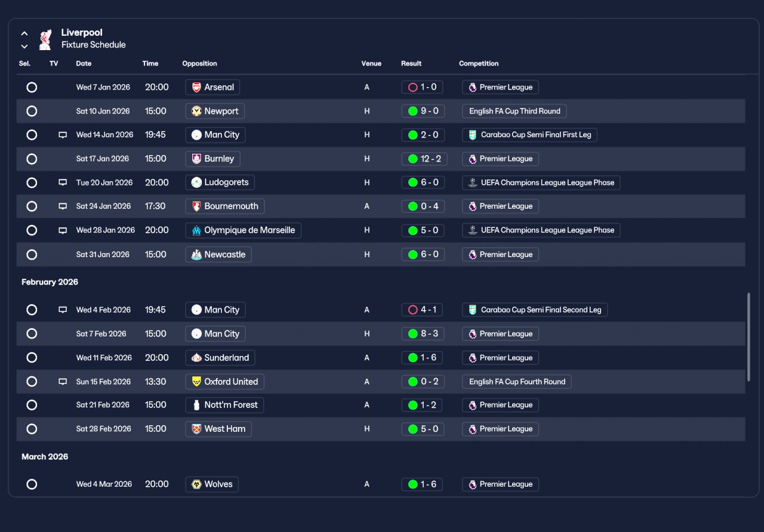Open the Nott'm Forest opposition button

(224, 405)
